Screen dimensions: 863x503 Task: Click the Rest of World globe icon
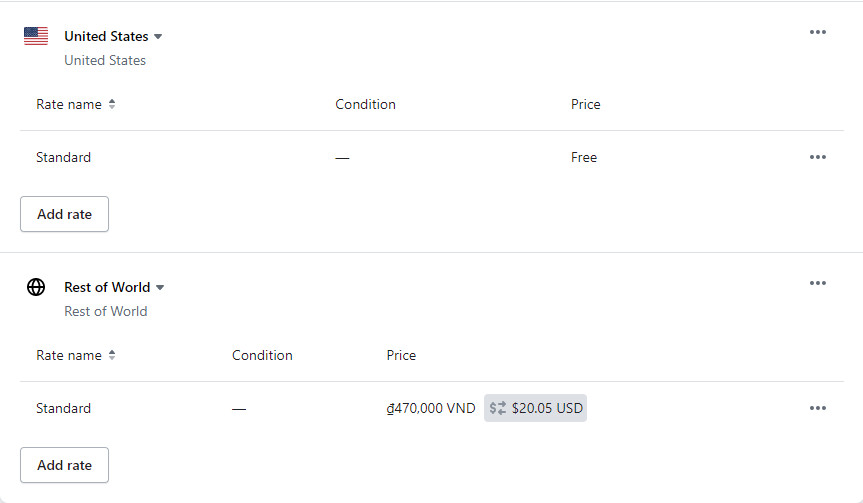click(36, 287)
